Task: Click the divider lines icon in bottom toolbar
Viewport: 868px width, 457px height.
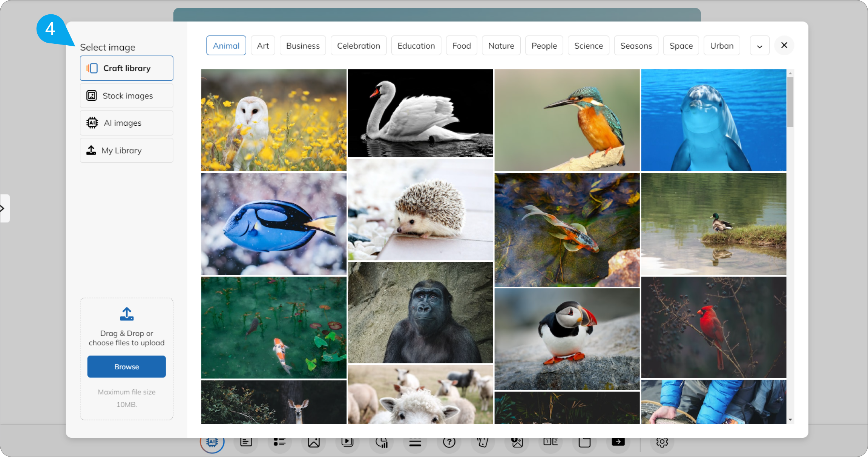Action: 415,442
